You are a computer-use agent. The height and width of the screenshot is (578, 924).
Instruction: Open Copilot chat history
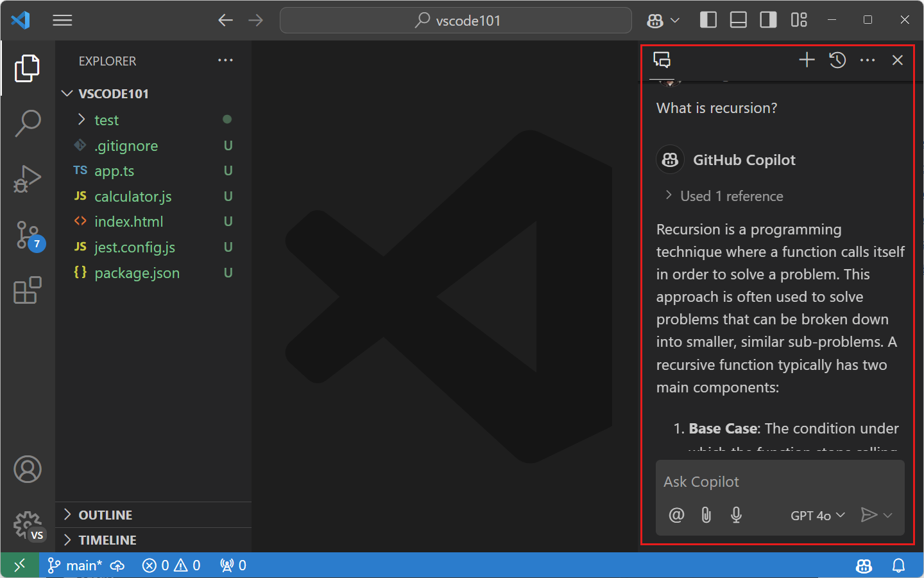[837, 60]
